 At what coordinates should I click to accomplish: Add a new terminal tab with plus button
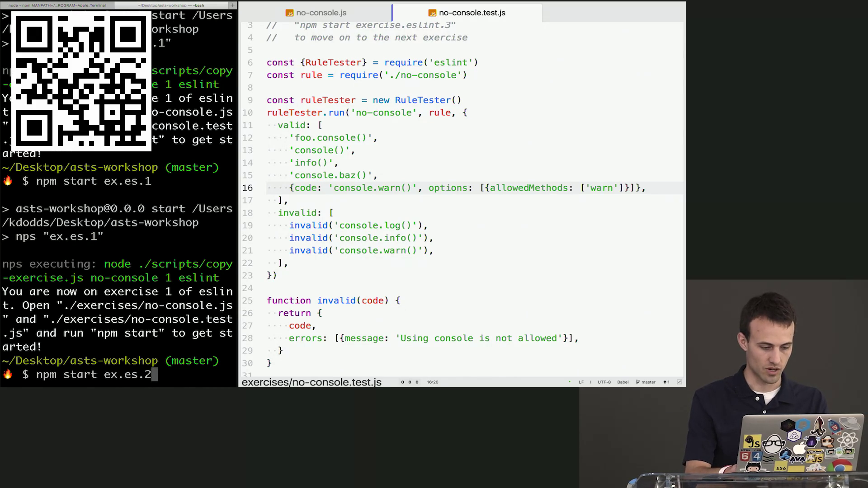[232, 5]
